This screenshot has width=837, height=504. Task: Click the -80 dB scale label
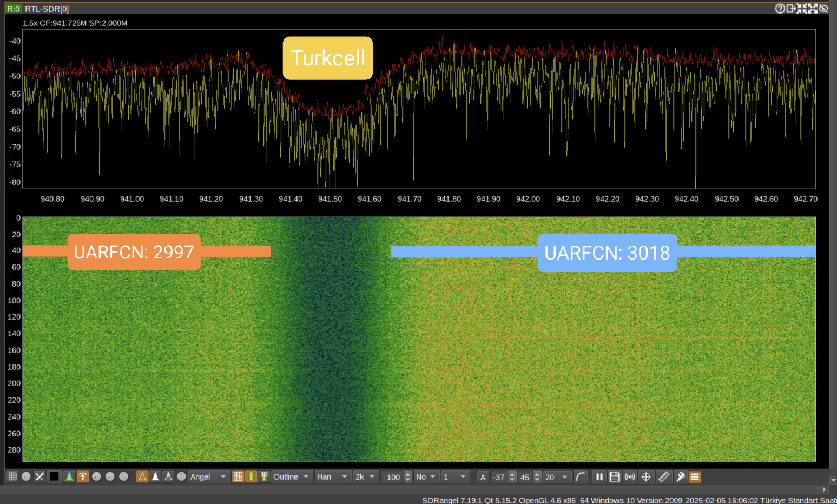click(x=15, y=182)
